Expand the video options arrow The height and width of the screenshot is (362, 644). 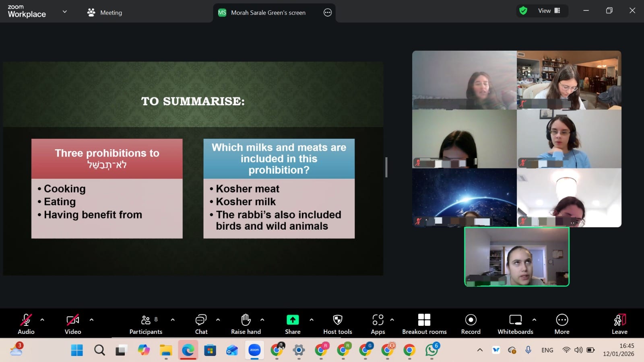click(x=91, y=320)
